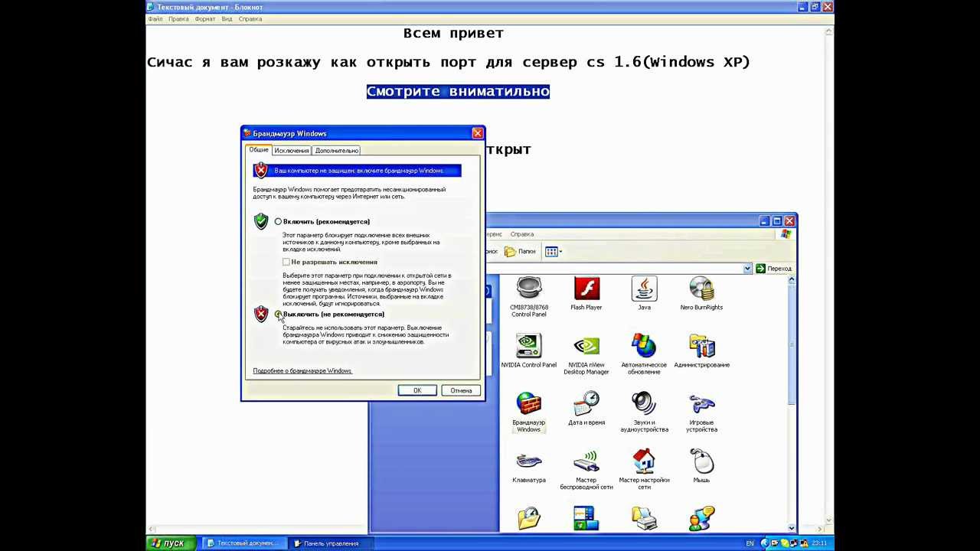Open the NVIDIA Control Panel icon

pos(528,351)
